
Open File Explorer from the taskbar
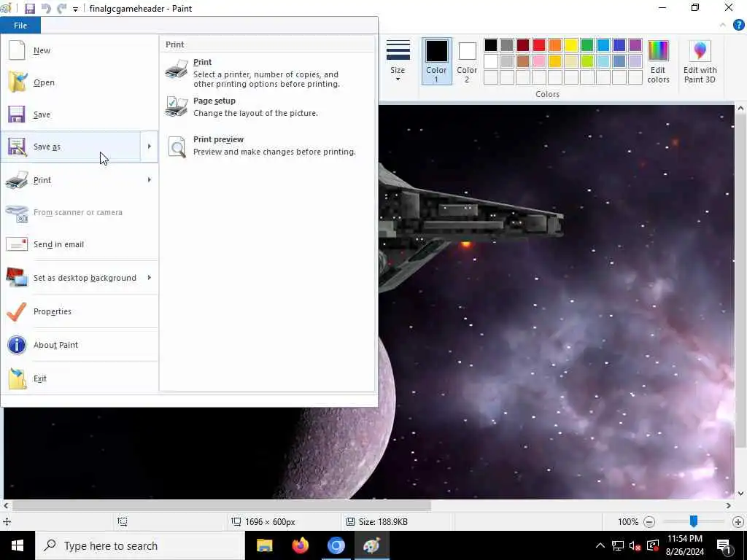[264, 545]
